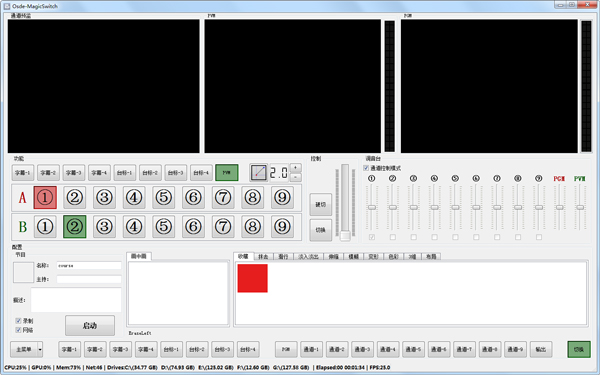The image size is (600, 375).
Task: Adjust the PGM audio fader
Action: 559,207
